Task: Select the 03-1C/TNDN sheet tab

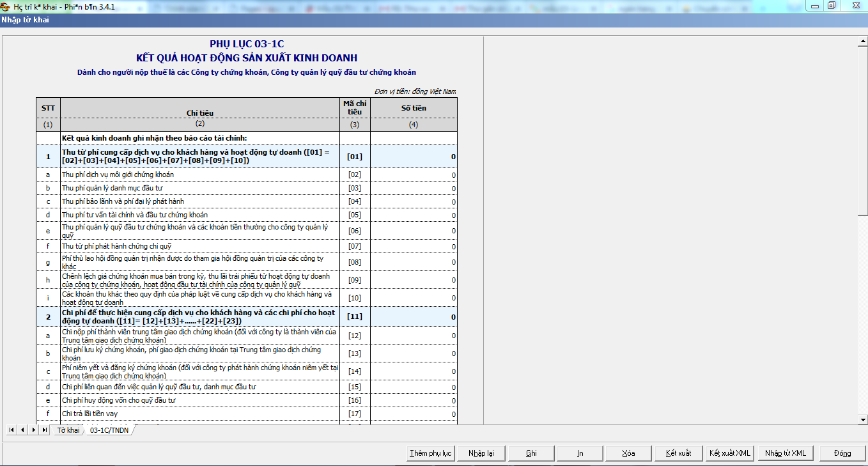Action: [109, 430]
